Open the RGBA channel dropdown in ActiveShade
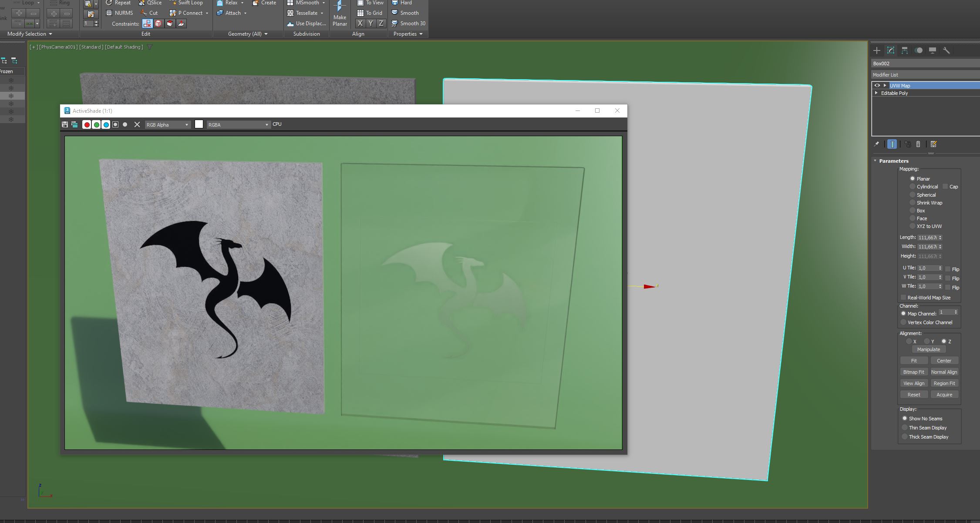 click(x=266, y=124)
